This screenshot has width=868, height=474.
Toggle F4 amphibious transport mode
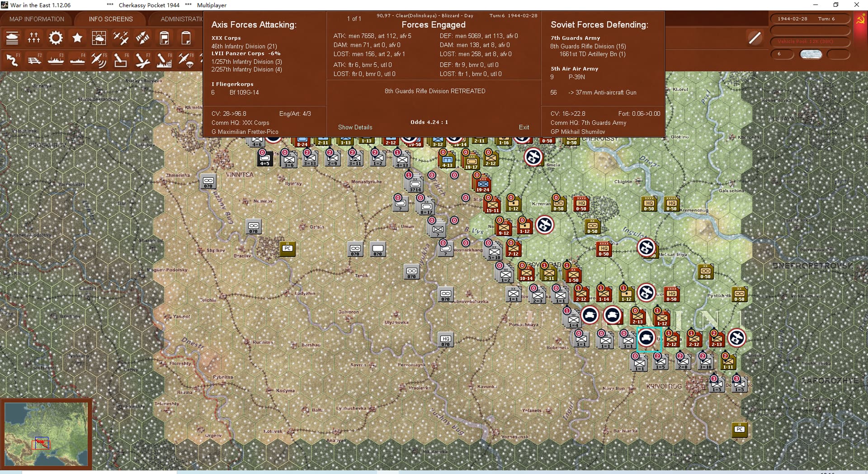point(77,60)
